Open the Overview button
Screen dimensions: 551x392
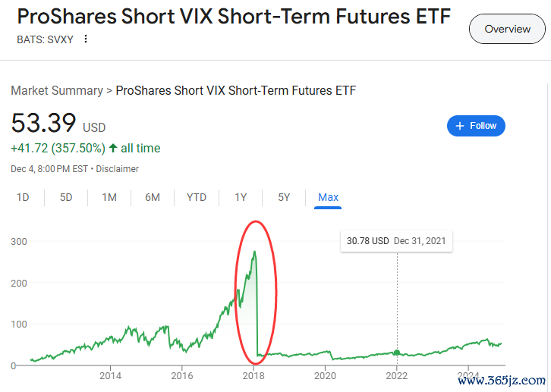[507, 29]
